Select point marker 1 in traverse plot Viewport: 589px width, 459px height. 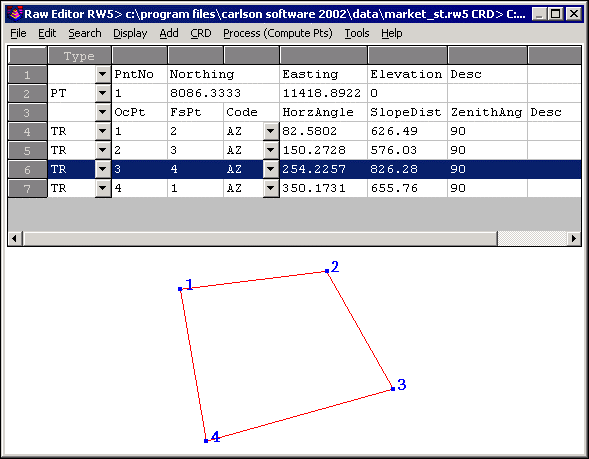(180, 289)
